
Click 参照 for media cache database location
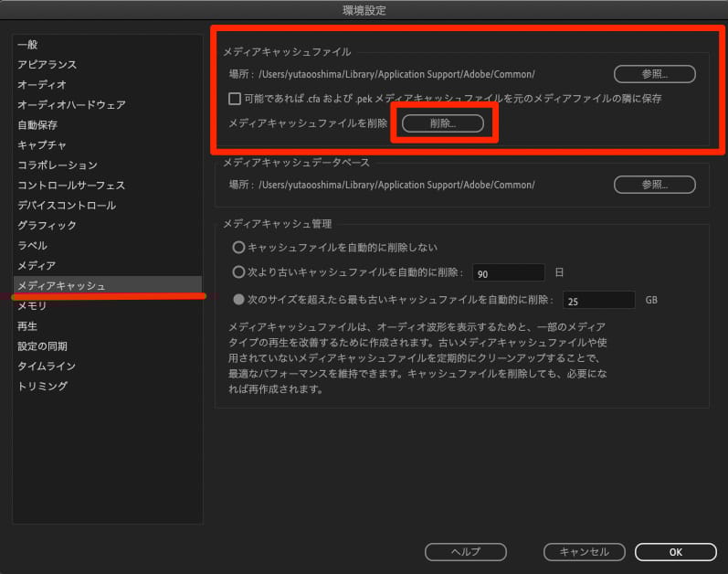pos(655,185)
